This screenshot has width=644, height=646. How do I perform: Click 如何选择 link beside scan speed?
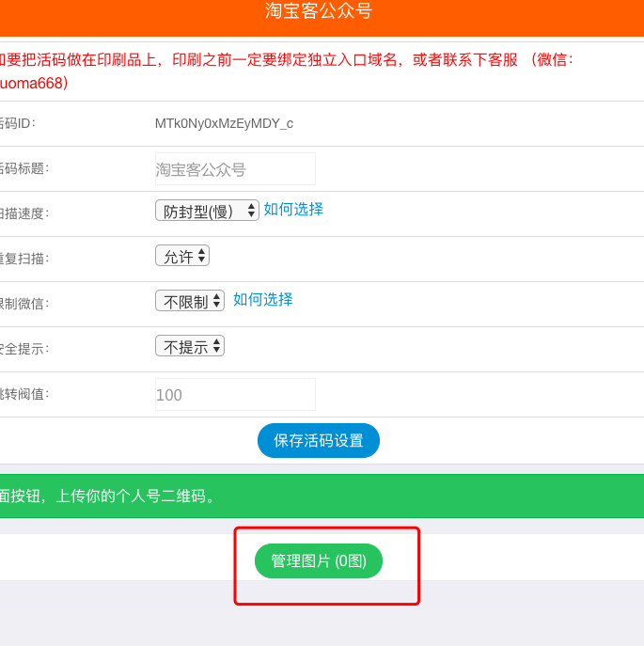tap(293, 210)
